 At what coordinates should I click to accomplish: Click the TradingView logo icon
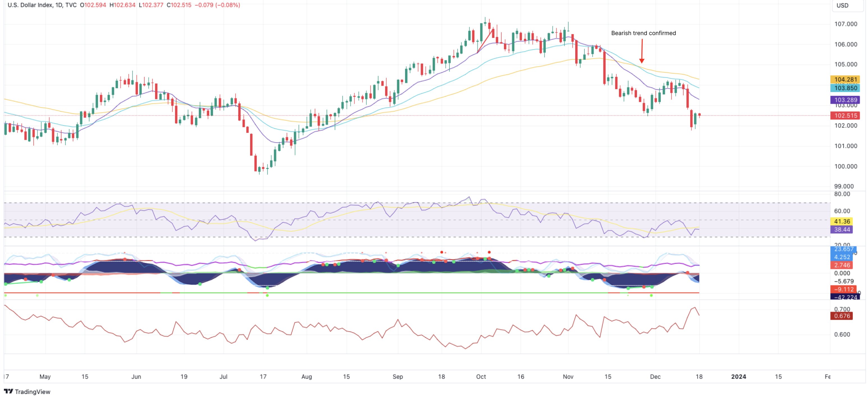pos(8,391)
